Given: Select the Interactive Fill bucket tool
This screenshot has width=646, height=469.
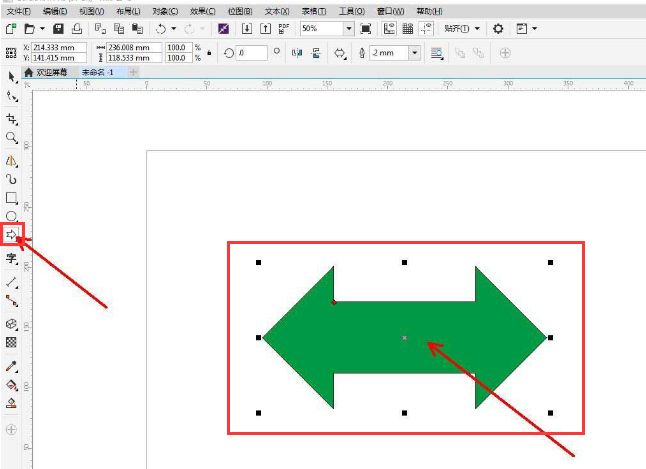Looking at the screenshot, I should click(11, 384).
